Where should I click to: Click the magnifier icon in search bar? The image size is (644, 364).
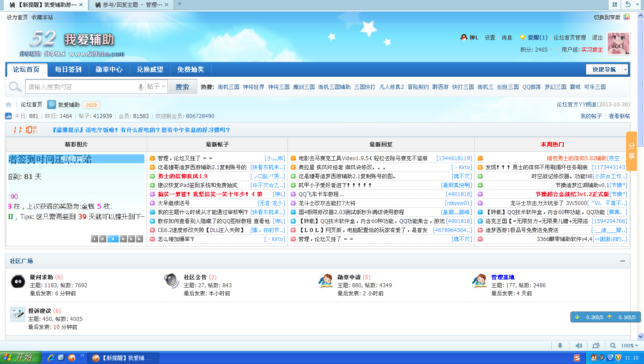pos(15,87)
